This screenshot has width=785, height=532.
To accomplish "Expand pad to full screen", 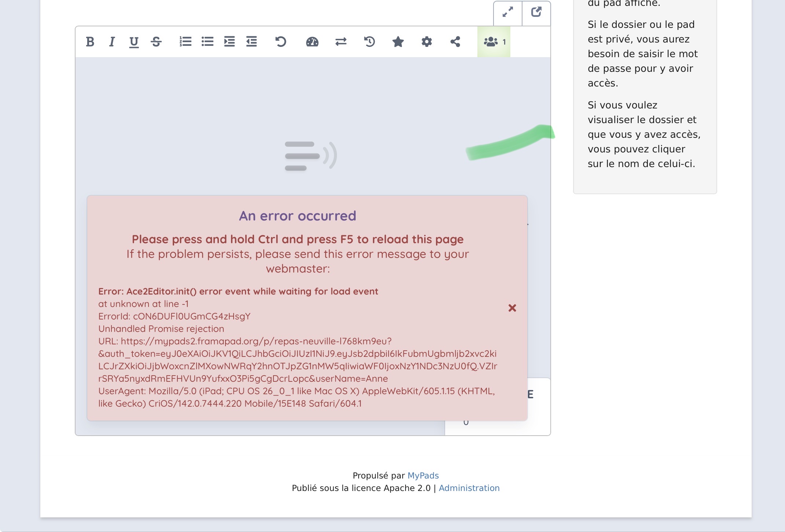I will [x=508, y=12].
